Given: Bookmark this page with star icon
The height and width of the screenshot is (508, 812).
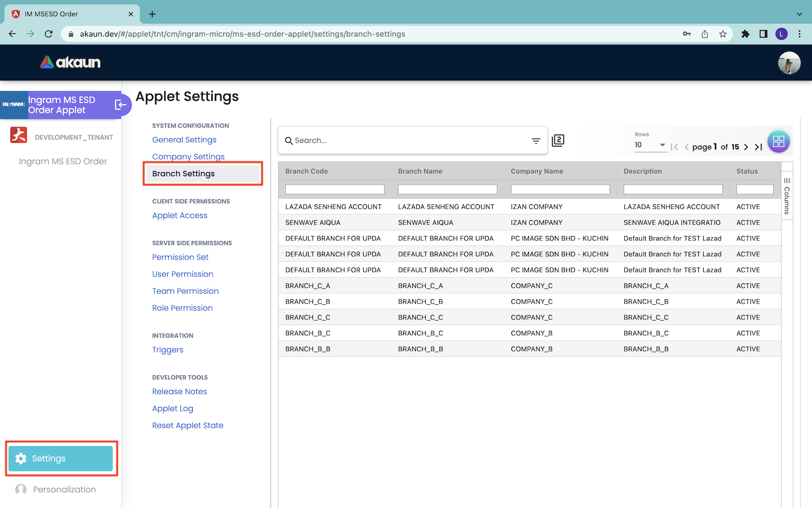Looking at the screenshot, I should pyautogui.click(x=723, y=34).
